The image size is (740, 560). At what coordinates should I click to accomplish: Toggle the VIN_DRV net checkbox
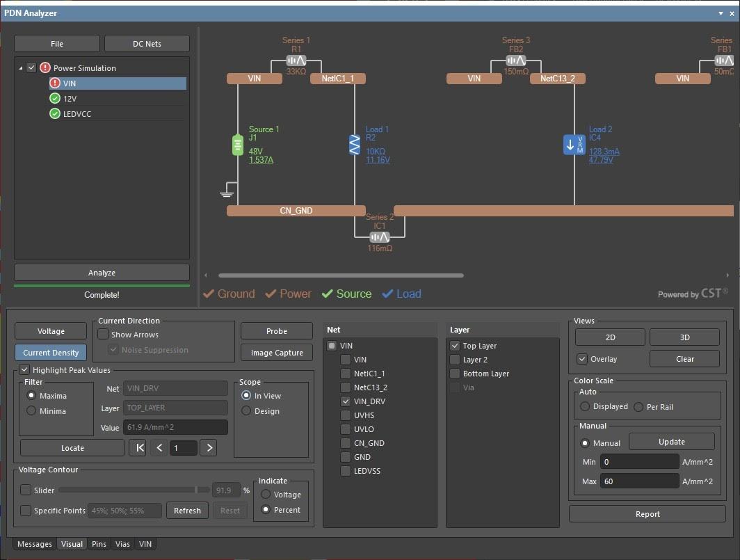click(x=346, y=401)
